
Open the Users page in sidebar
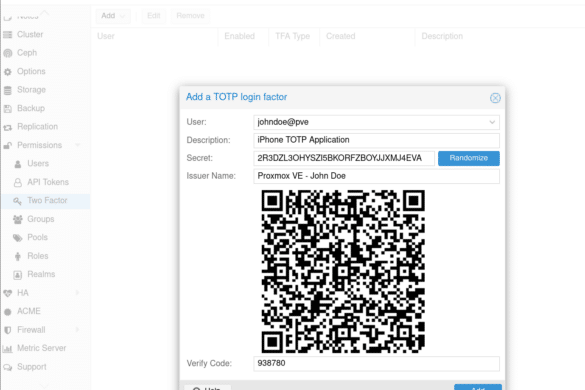click(x=38, y=163)
